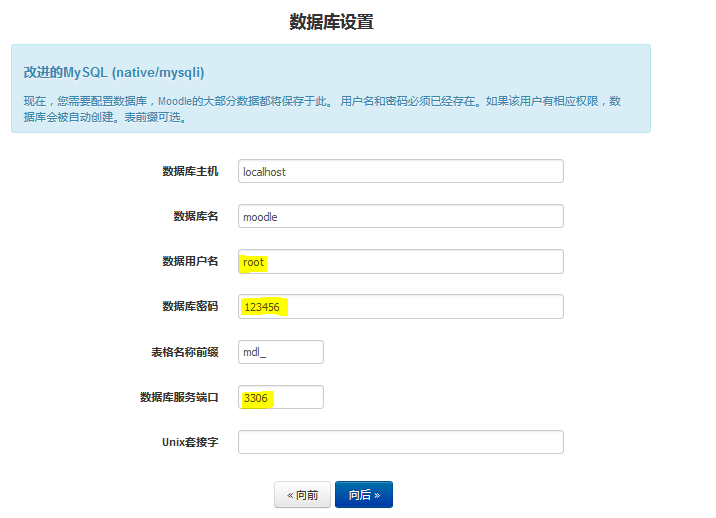Click the 数据库主机 field containing localhost
The height and width of the screenshot is (518, 716).
[400, 171]
